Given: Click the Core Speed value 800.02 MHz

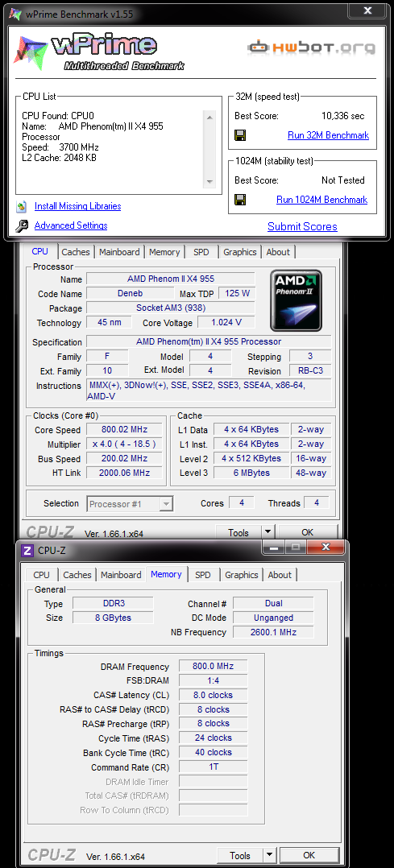Looking at the screenshot, I should (x=124, y=430).
